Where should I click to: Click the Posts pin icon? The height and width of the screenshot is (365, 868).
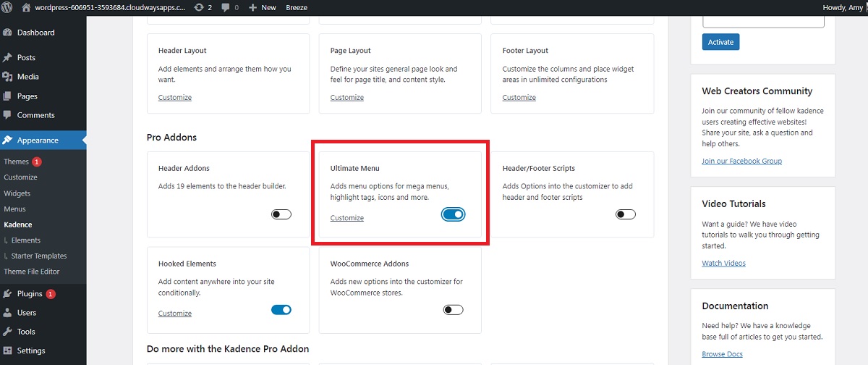[7, 57]
